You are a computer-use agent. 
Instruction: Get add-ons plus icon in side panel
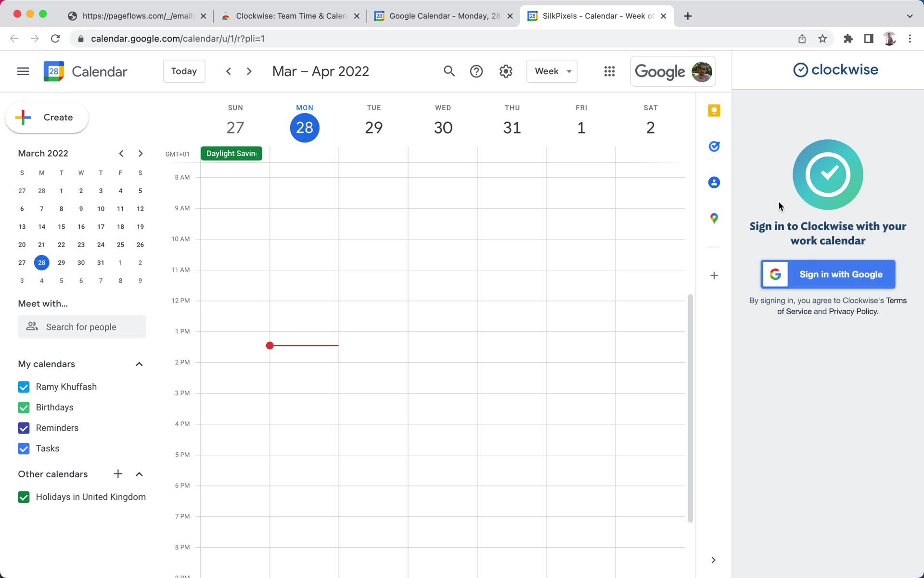point(714,276)
